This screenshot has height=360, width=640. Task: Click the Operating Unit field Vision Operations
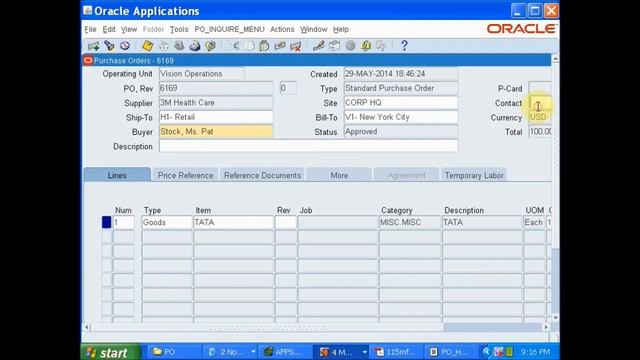(x=202, y=74)
